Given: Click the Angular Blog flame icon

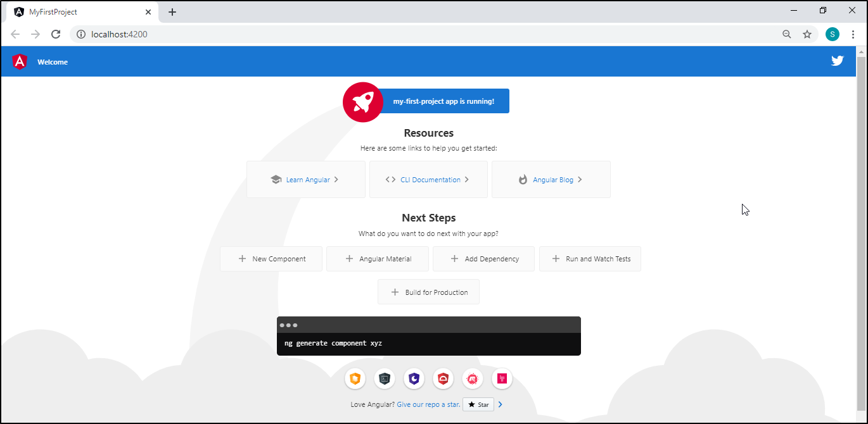Looking at the screenshot, I should click(x=523, y=180).
